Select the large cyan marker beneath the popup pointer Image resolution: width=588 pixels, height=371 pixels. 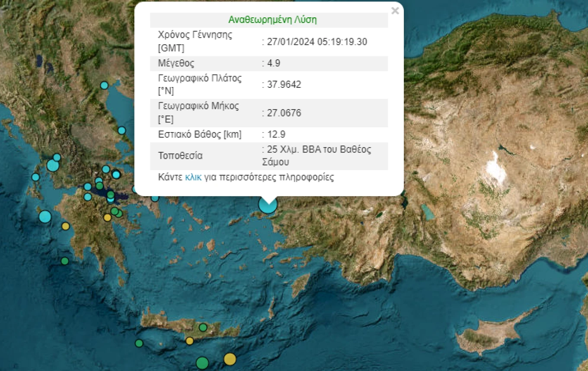click(268, 205)
